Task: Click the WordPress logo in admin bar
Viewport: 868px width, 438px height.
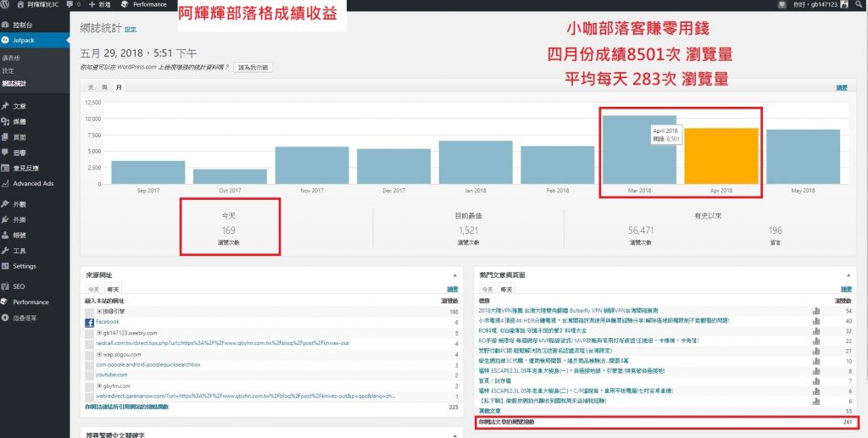Action: [x=7, y=4]
